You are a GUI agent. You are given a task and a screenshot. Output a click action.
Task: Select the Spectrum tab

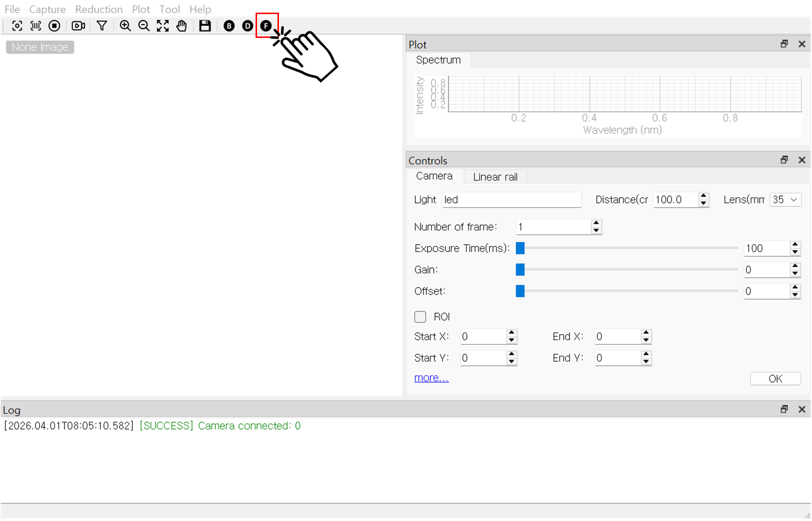(438, 60)
